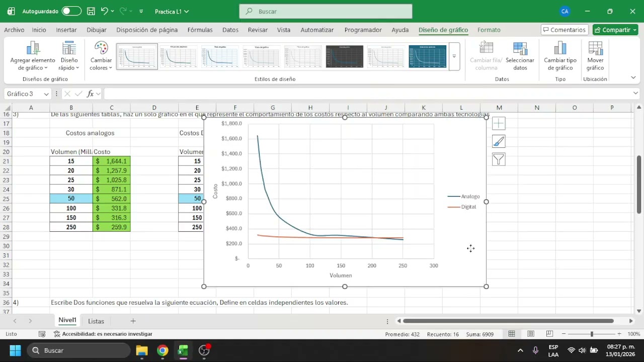Expand the formula bar
The width and height of the screenshot is (644, 362).
click(x=635, y=94)
